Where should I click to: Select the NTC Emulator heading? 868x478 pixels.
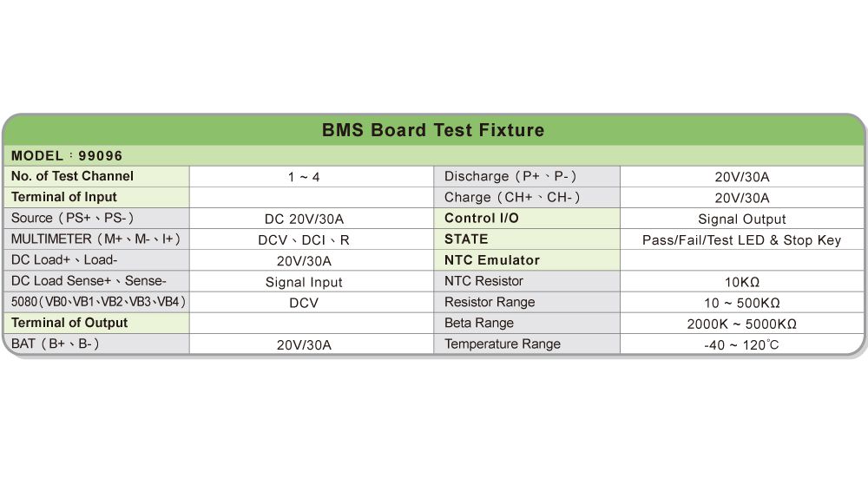492,260
